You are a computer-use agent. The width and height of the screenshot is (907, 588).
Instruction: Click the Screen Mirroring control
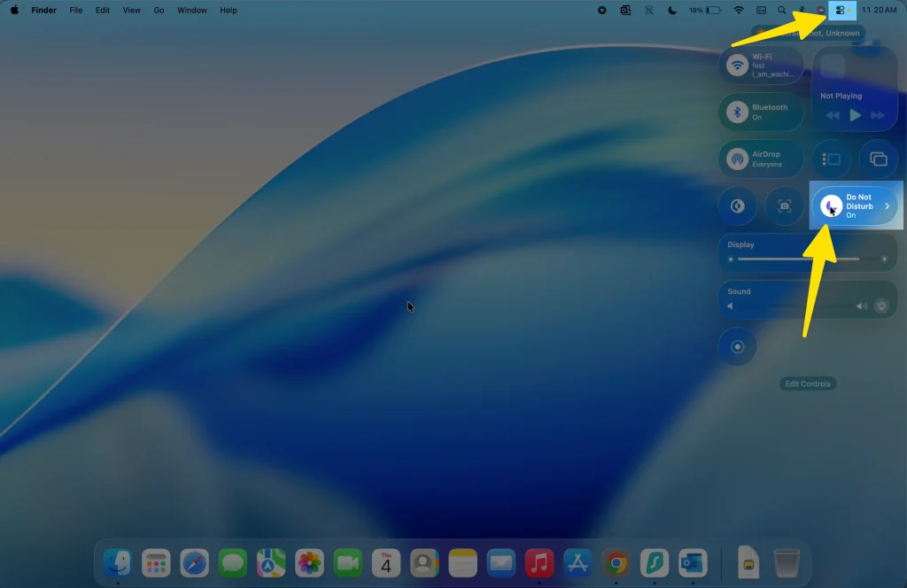coord(879,159)
